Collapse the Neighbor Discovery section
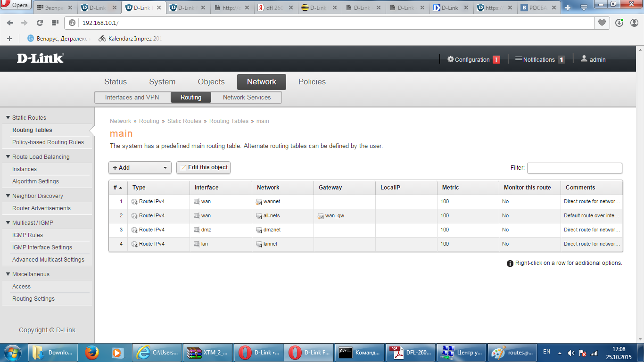This screenshot has width=644, height=362. (8, 196)
